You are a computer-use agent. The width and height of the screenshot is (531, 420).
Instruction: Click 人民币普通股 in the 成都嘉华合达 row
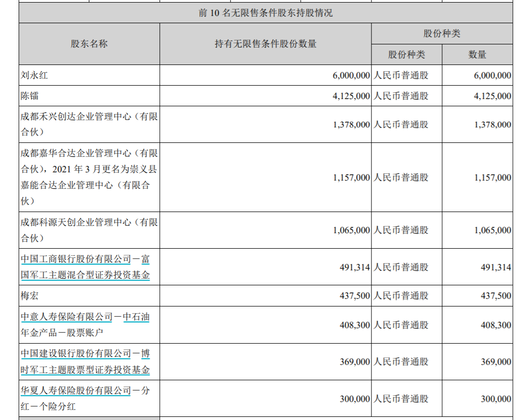pos(401,177)
